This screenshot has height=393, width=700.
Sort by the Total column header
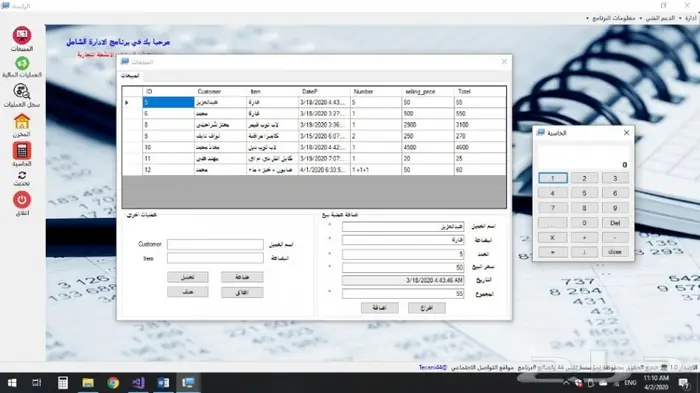pos(480,92)
